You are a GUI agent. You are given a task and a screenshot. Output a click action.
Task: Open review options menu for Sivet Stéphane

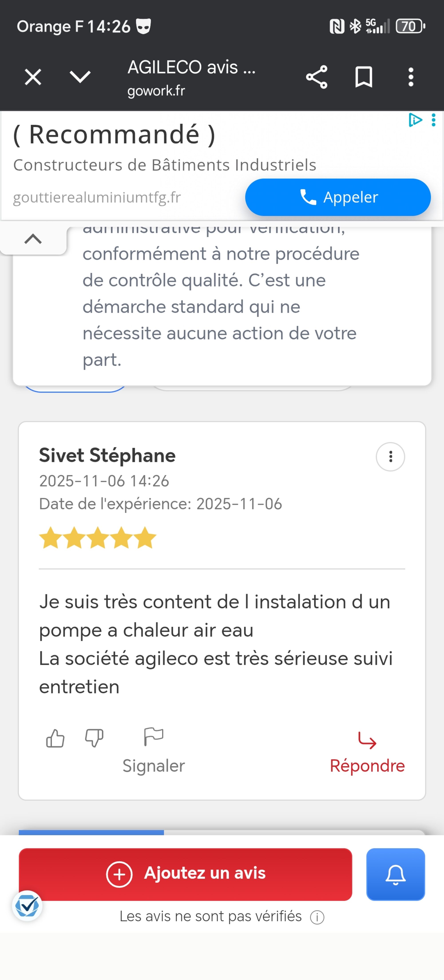point(390,456)
